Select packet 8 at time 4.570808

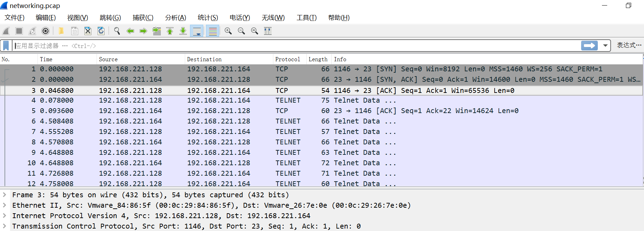pos(321,142)
